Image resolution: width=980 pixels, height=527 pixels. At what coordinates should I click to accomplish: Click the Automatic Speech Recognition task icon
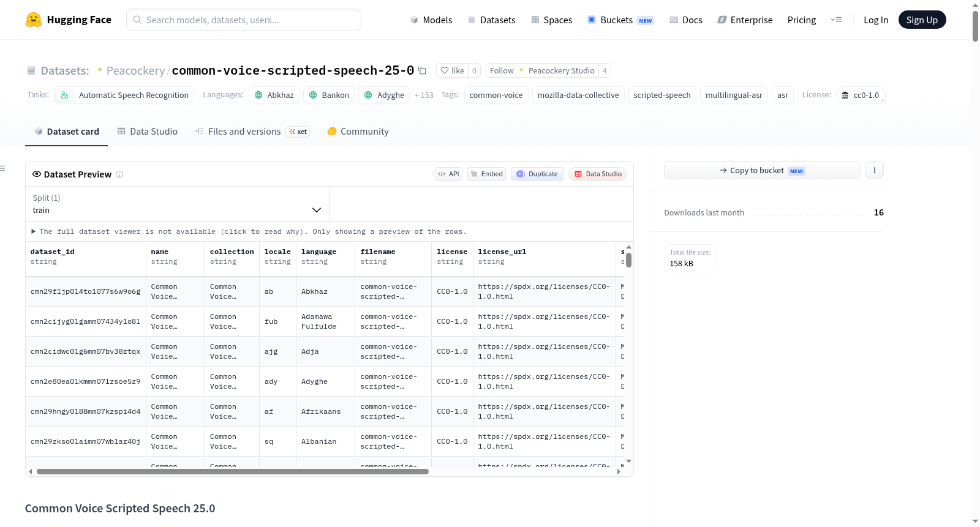coord(64,95)
